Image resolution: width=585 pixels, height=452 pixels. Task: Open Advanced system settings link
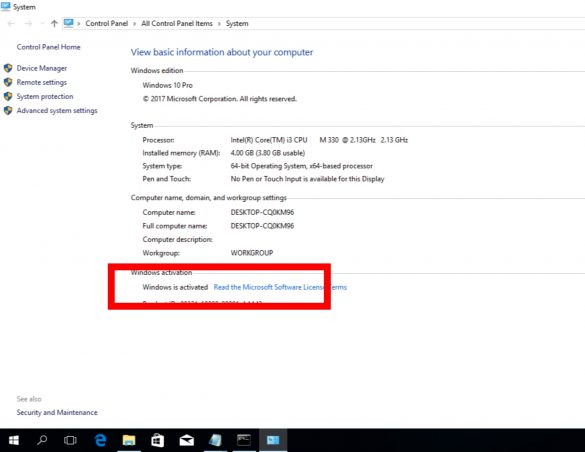pyautogui.click(x=57, y=111)
